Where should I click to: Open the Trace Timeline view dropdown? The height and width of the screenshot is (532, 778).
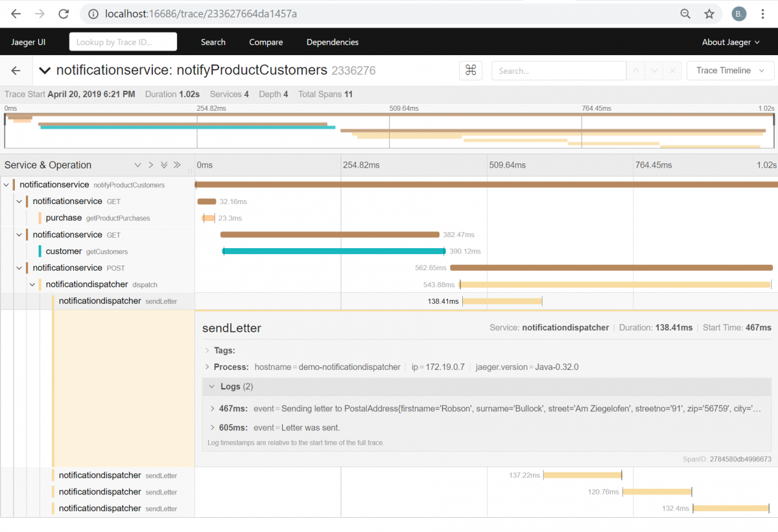pyautogui.click(x=730, y=71)
